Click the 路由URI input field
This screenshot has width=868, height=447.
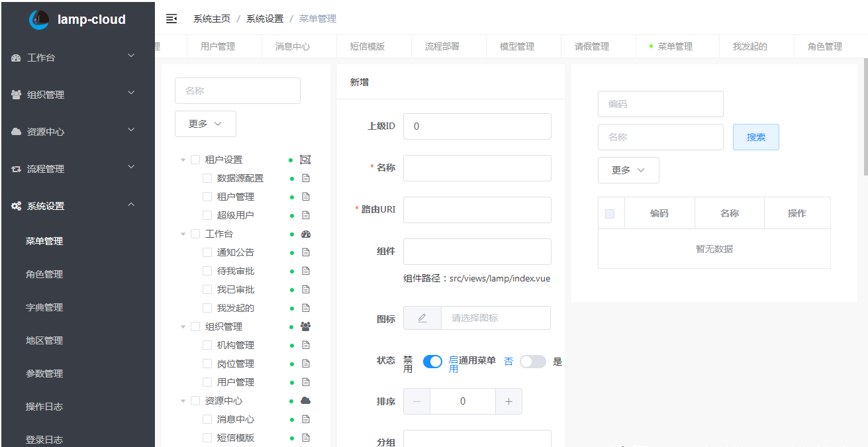(477, 210)
